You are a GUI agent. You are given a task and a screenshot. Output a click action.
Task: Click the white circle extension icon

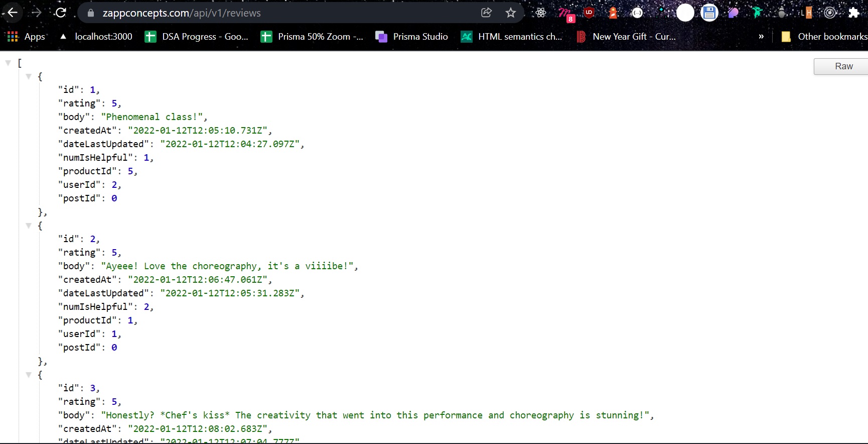click(x=685, y=13)
